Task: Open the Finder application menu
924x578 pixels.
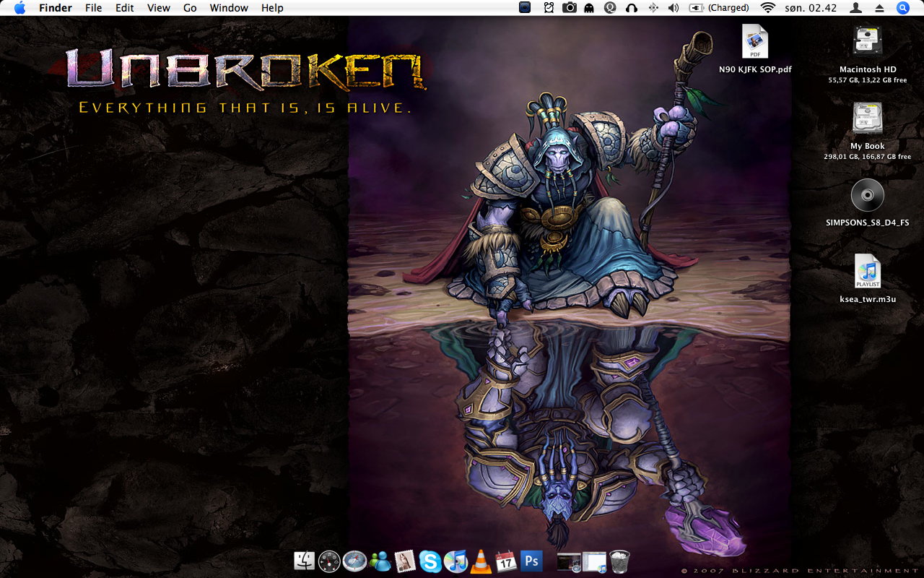Action: click(56, 8)
